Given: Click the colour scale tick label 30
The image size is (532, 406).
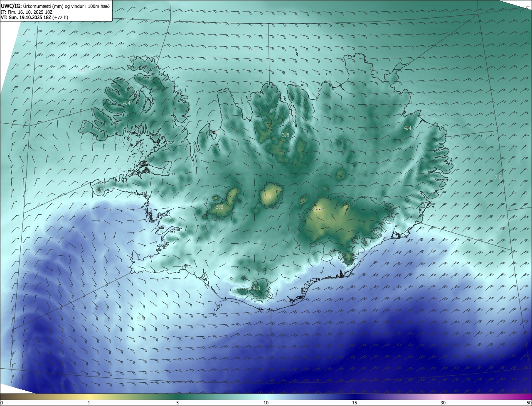Looking at the screenshot, I should [443, 403].
